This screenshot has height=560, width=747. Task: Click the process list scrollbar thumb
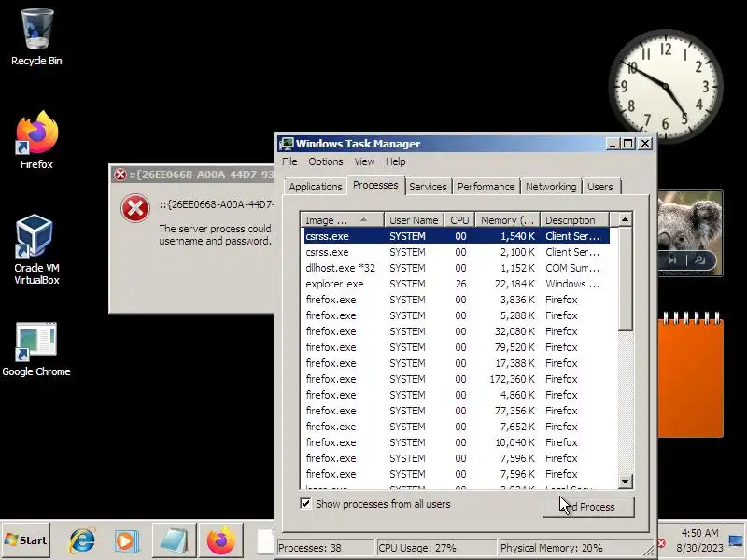coord(625,279)
